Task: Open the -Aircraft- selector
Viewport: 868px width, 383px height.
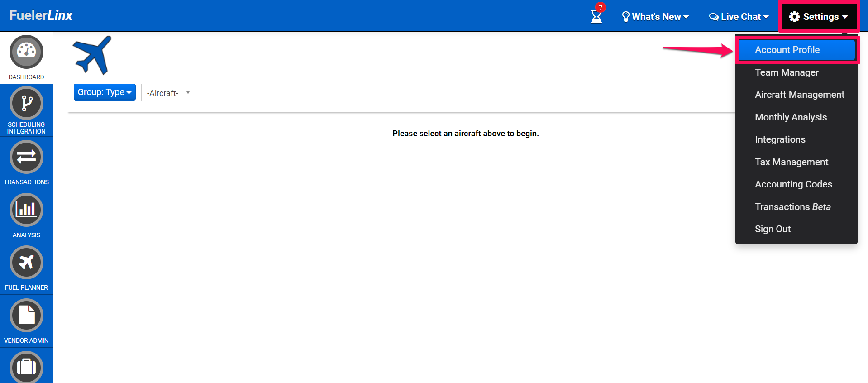Action: 169,93
